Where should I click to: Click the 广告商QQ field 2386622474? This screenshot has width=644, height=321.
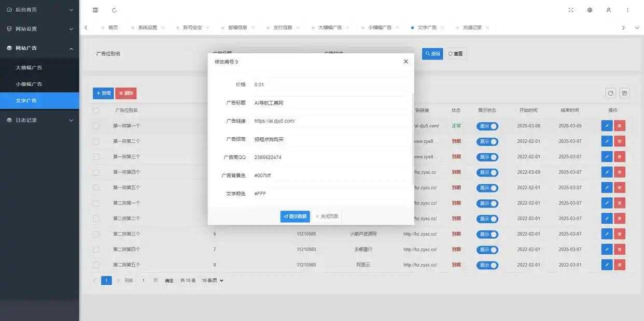coord(330,157)
